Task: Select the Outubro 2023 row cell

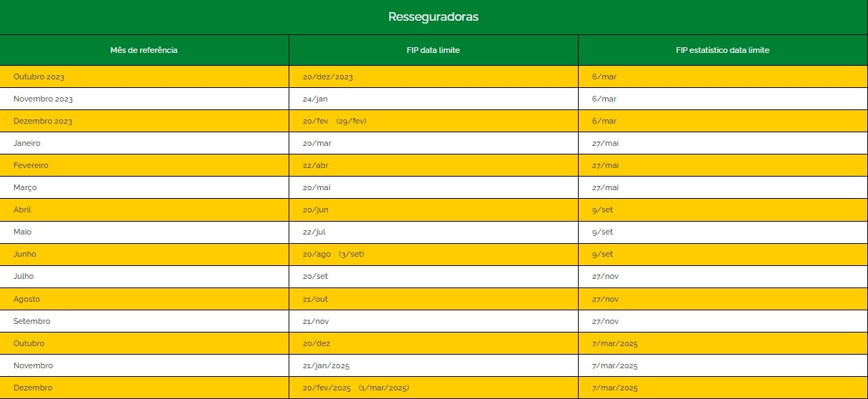Action: [x=144, y=77]
